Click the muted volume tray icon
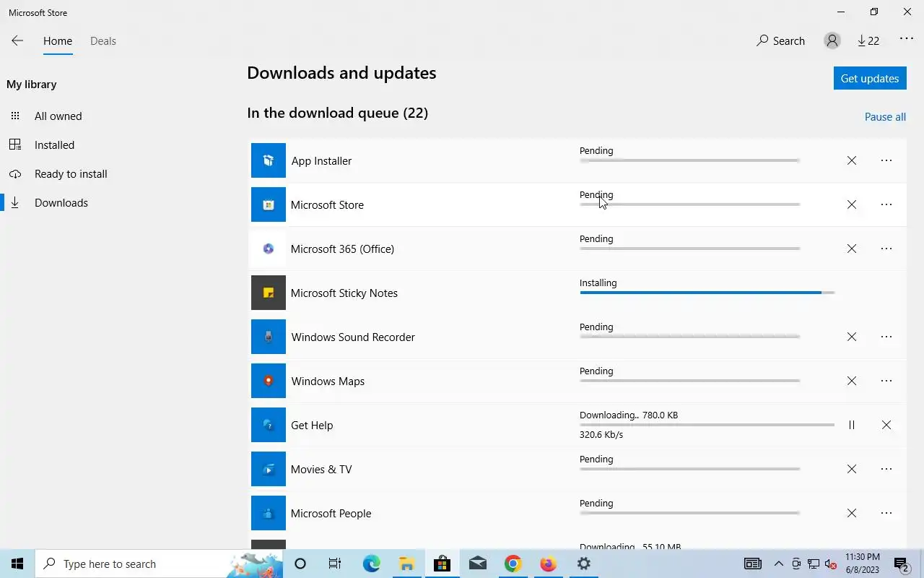The height and width of the screenshot is (578, 924). pyautogui.click(x=831, y=564)
